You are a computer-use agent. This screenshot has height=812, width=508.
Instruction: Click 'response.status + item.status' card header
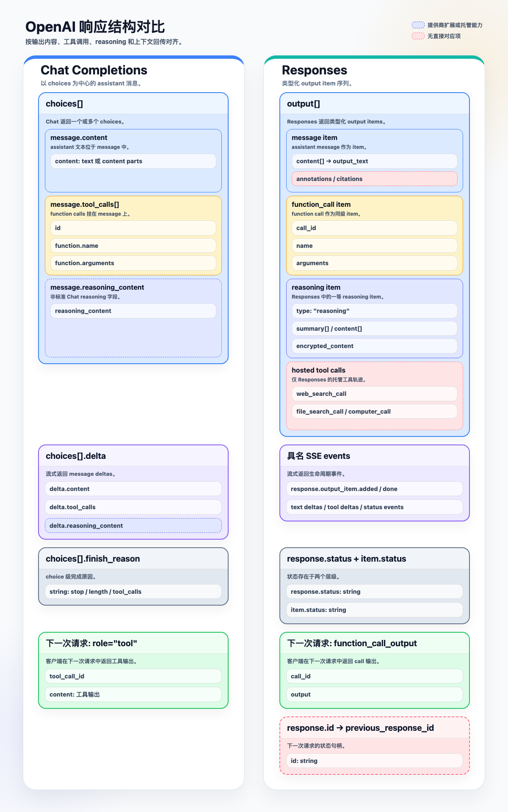coord(375,559)
